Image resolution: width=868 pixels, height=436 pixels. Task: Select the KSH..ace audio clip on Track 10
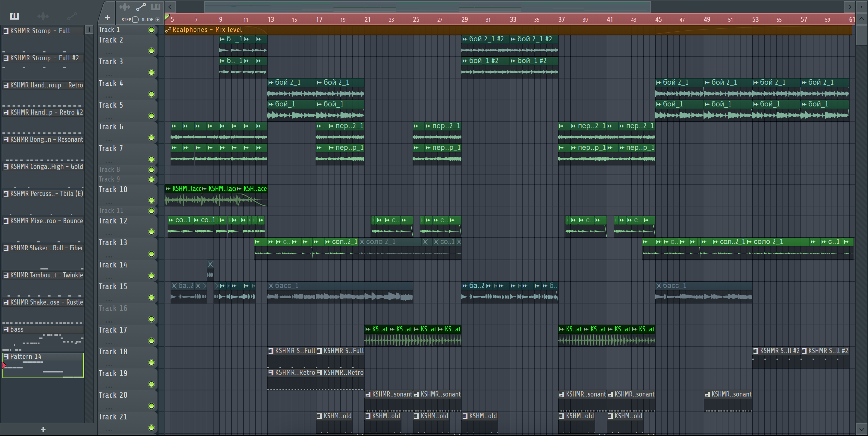pyautogui.click(x=252, y=195)
